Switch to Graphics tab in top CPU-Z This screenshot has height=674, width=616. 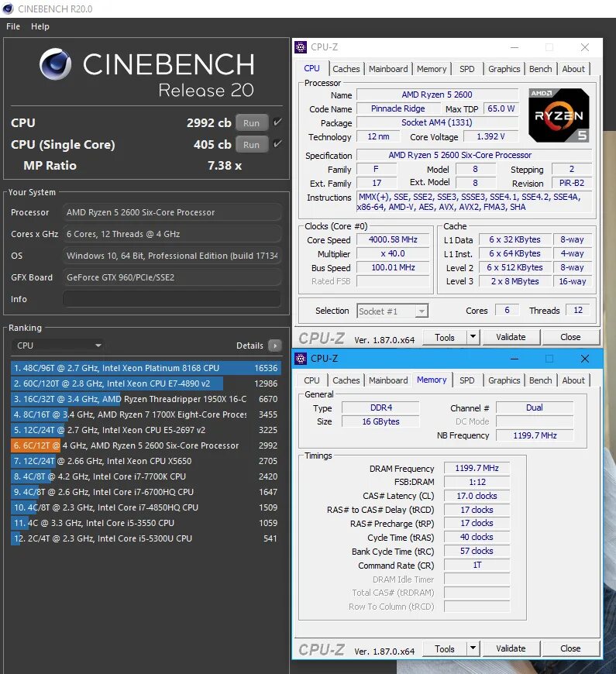pyautogui.click(x=504, y=69)
